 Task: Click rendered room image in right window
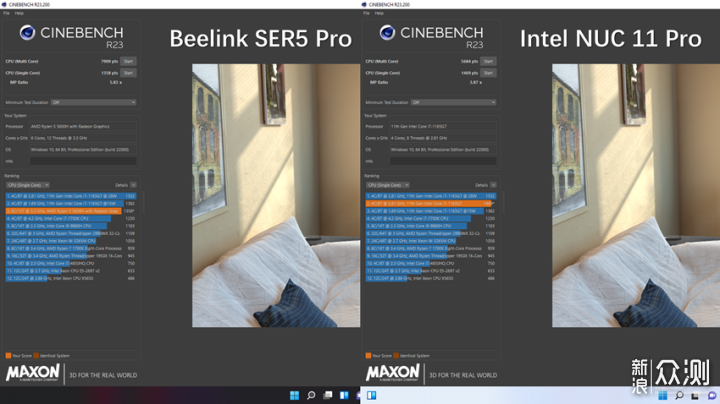[x=636, y=196]
